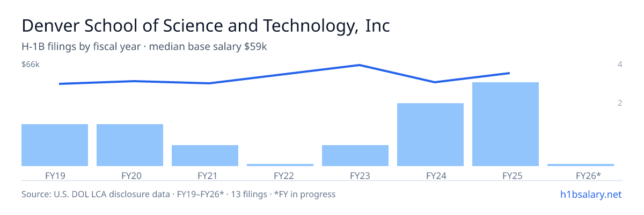Click the source DOL LCA footnote
Screen dimensions: 644x215
pyautogui.click(x=178, y=194)
